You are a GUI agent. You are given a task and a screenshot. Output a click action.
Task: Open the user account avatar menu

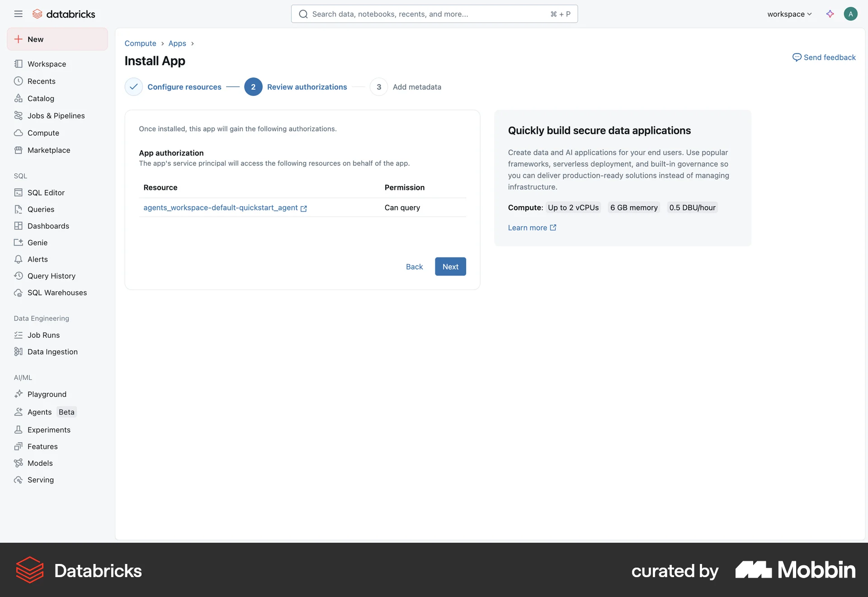851,14
